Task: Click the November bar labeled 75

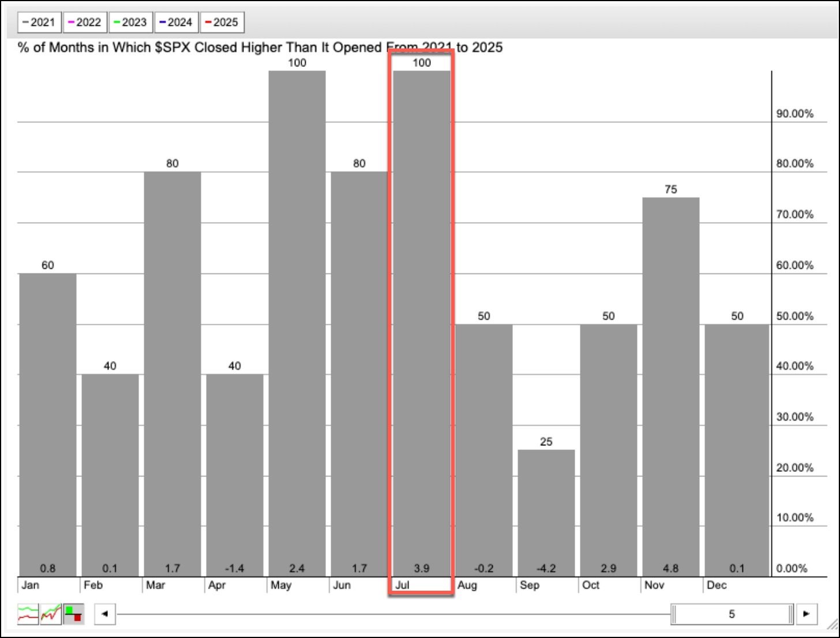Action: [670, 386]
